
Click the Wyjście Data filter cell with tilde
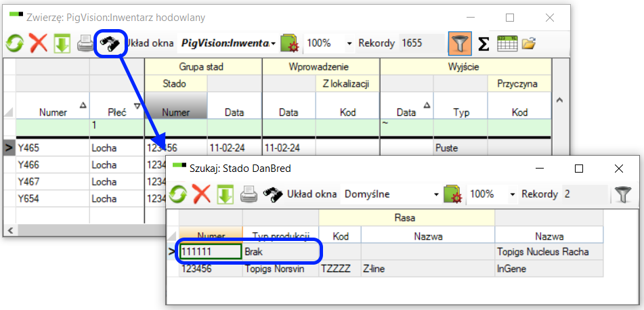(x=406, y=127)
